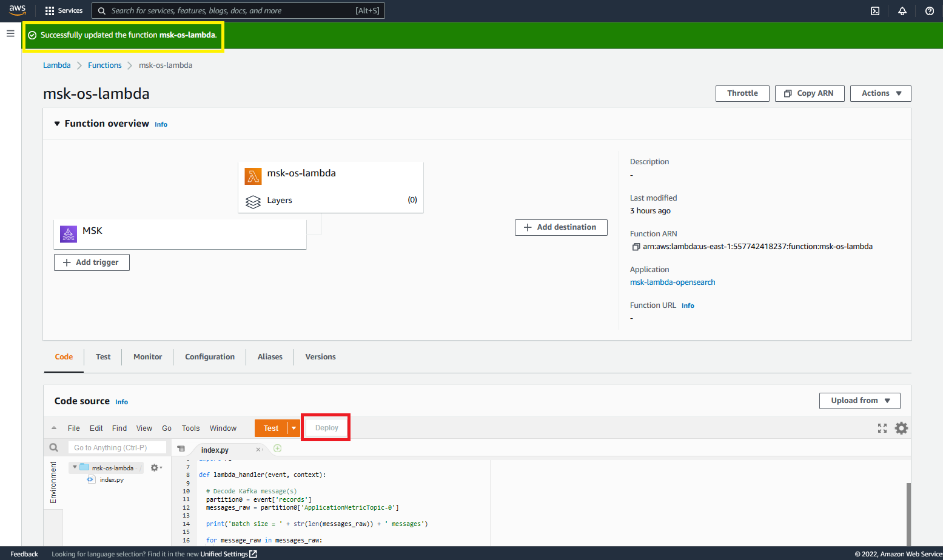
Task: Open Function URL Info link
Action: 688,305
